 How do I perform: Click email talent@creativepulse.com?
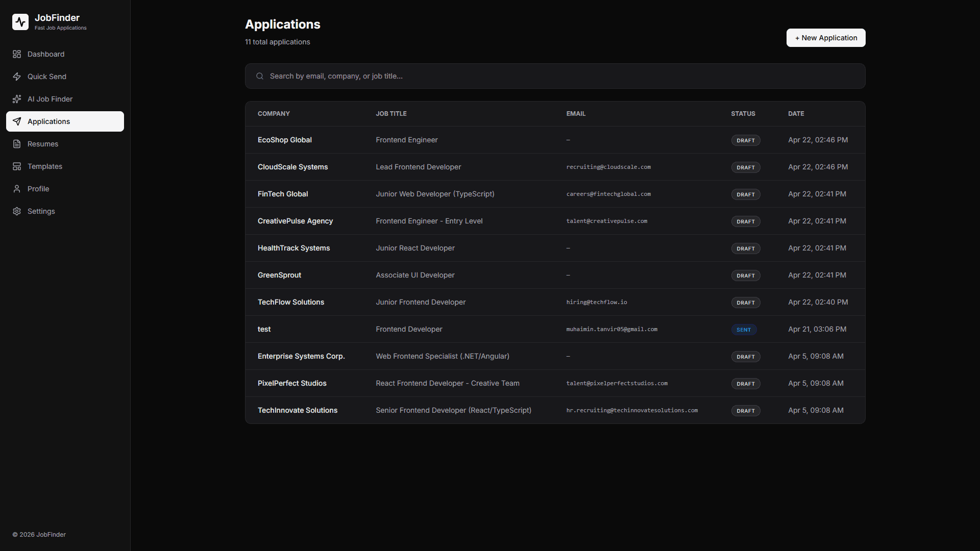(607, 221)
